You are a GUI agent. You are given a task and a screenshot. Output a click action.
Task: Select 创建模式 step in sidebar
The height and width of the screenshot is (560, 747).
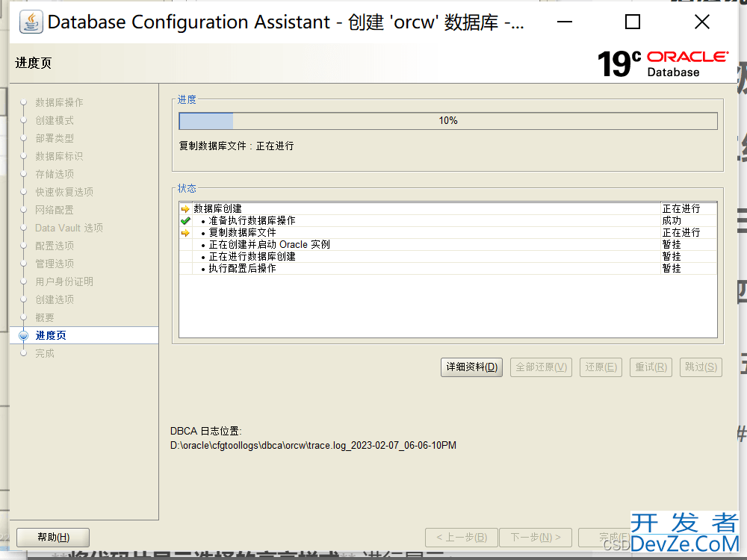tap(55, 120)
